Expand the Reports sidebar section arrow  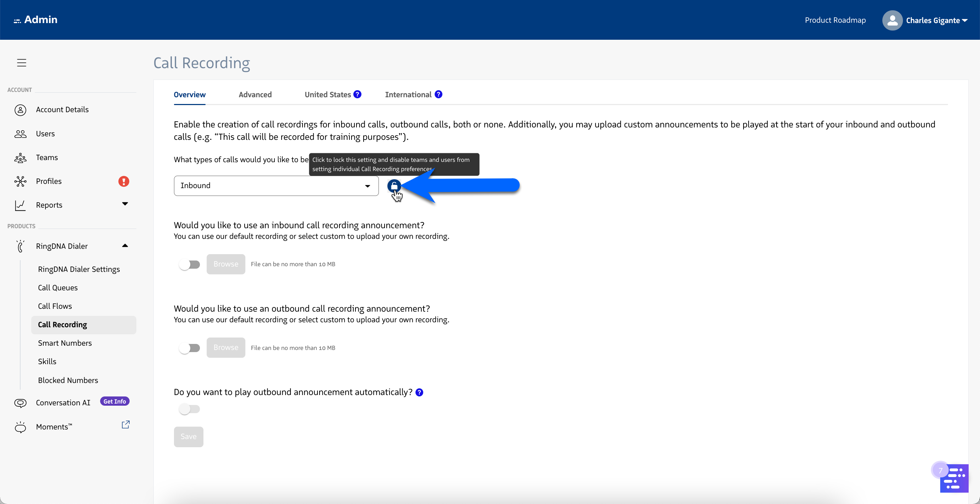pyautogui.click(x=125, y=204)
